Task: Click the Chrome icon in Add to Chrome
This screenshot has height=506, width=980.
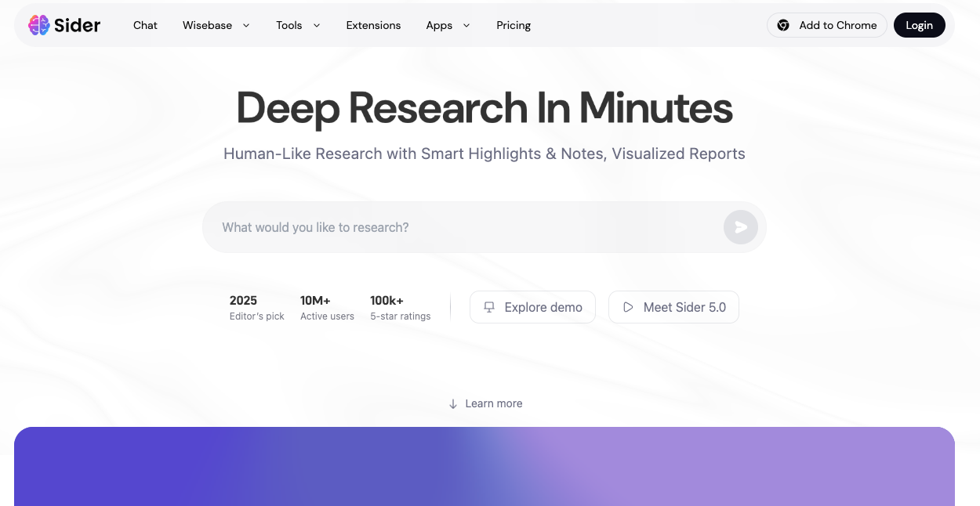Action: (783, 25)
